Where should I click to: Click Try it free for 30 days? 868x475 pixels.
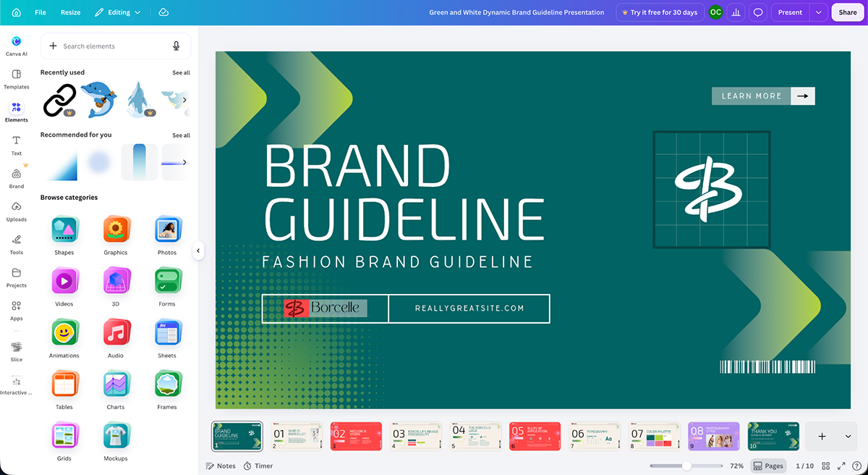(x=660, y=12)
